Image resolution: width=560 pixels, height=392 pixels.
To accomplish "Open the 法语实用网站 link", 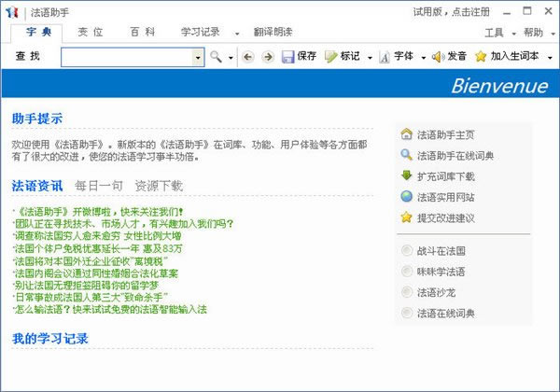I will pyautogui.click(x=446, y=197).
